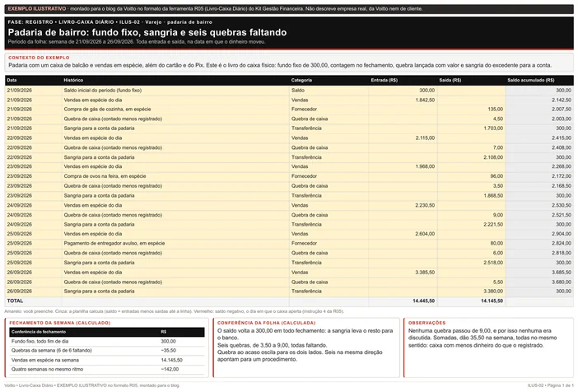
Task: Click sangria value '1.703,00'
Action: [493, 128]
